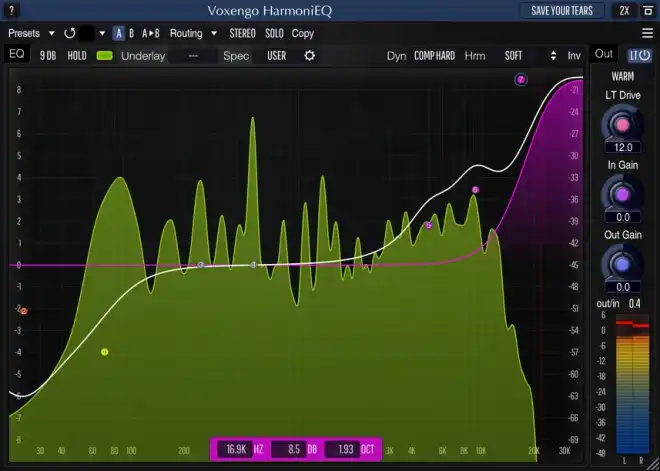Click the Underlay label

coord(143,56)
